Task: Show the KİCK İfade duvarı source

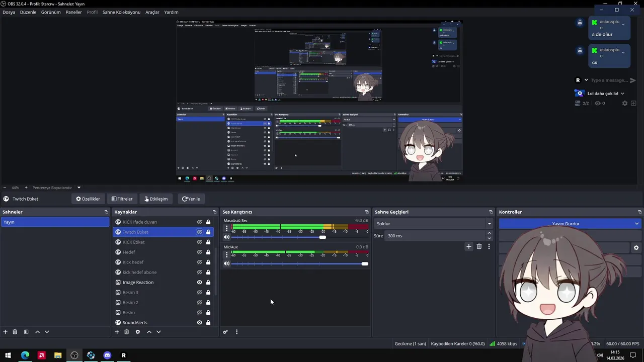Action: [199, 222]
